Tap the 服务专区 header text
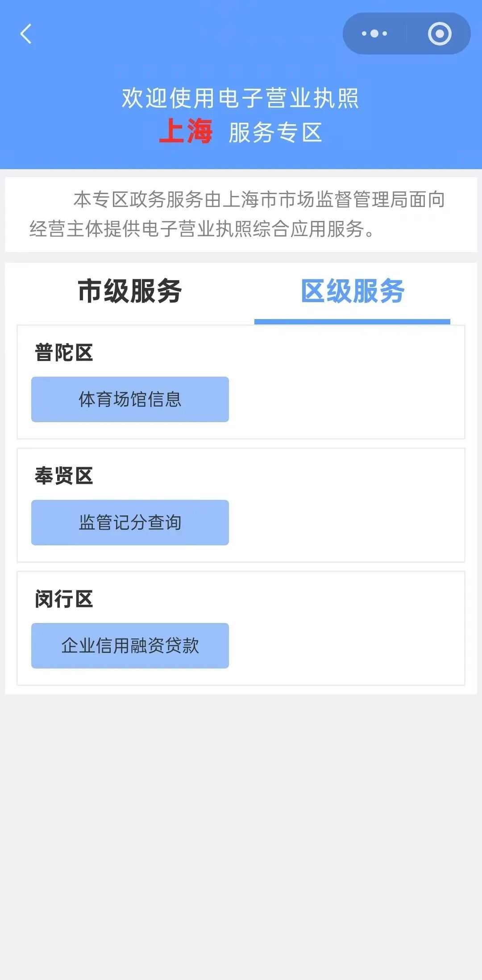 click(275, 133)
